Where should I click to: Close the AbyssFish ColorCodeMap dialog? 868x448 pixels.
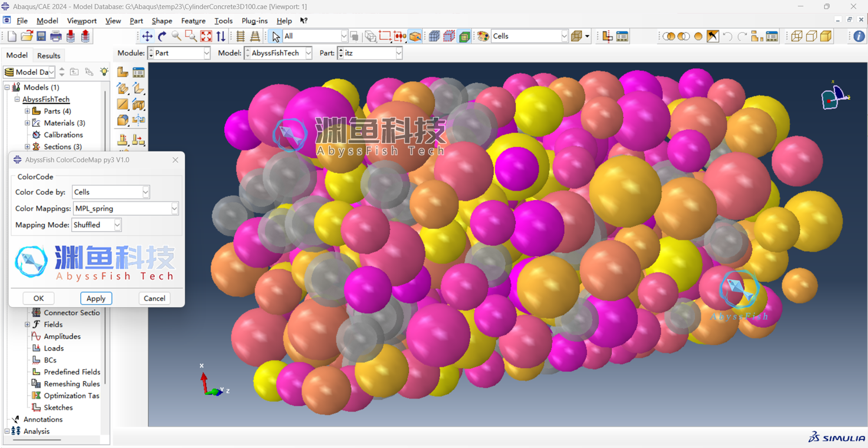click(x=175, y=160)
